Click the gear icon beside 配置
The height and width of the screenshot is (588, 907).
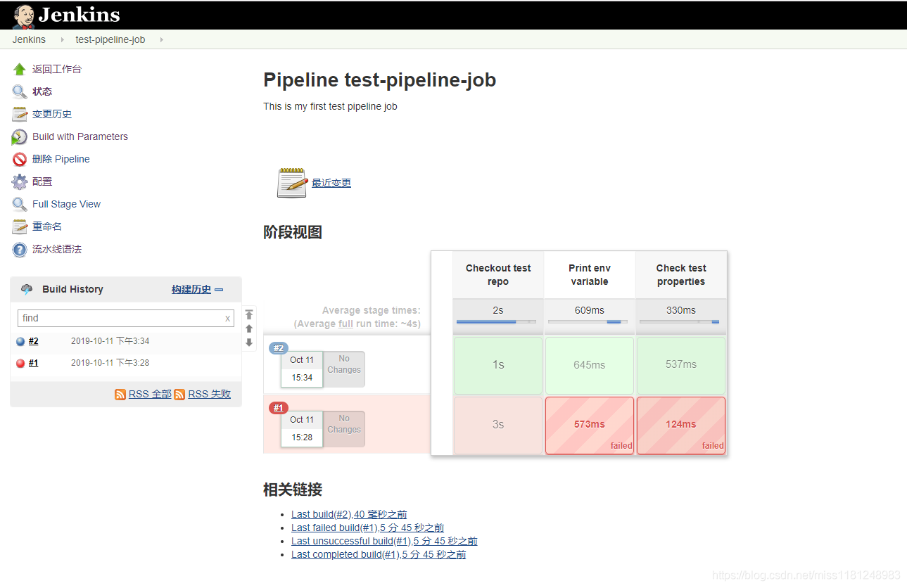20,181
